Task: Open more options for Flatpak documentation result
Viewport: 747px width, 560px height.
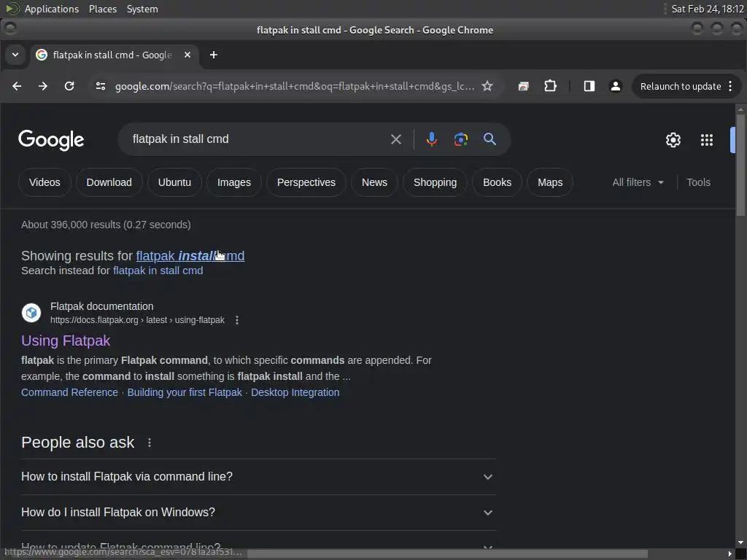Action: [237, 321]
